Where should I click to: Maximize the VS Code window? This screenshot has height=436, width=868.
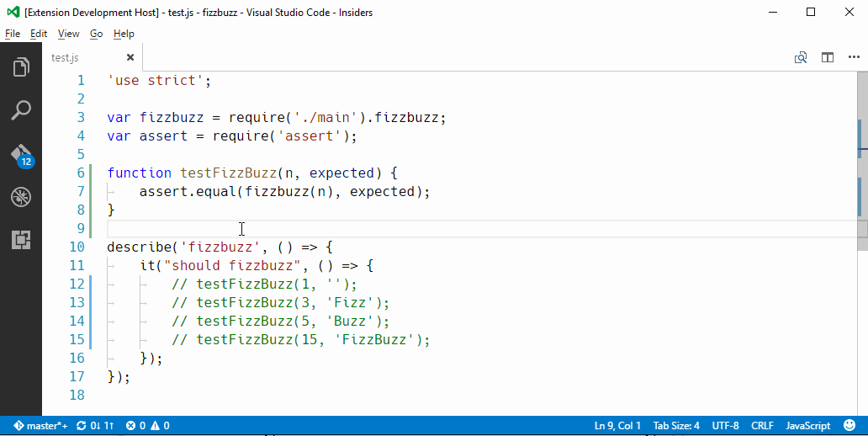(x=811, y=12)
